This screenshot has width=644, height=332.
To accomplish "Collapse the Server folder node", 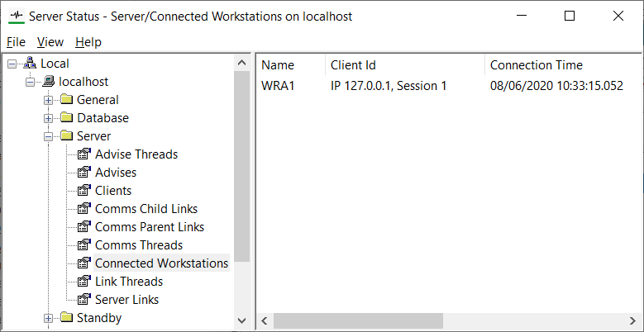I will (49, 136).
